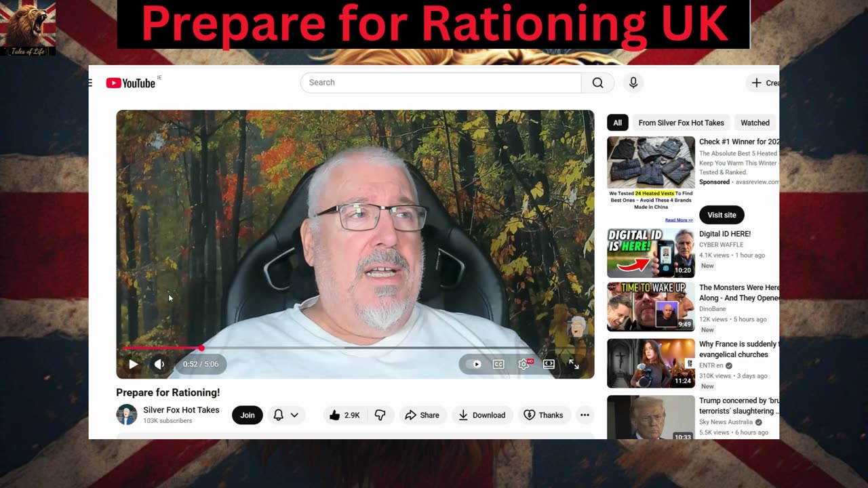Click the ENTR en channel name
The height and width of the screenshot is (488, 868).
coord(711,365)
